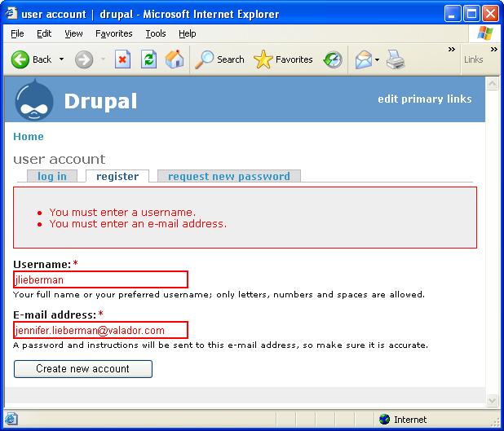The width and height of the screenshot is (504, 431).
Task: Click the 'user account' page heading
Action: (x=60, y=159)
